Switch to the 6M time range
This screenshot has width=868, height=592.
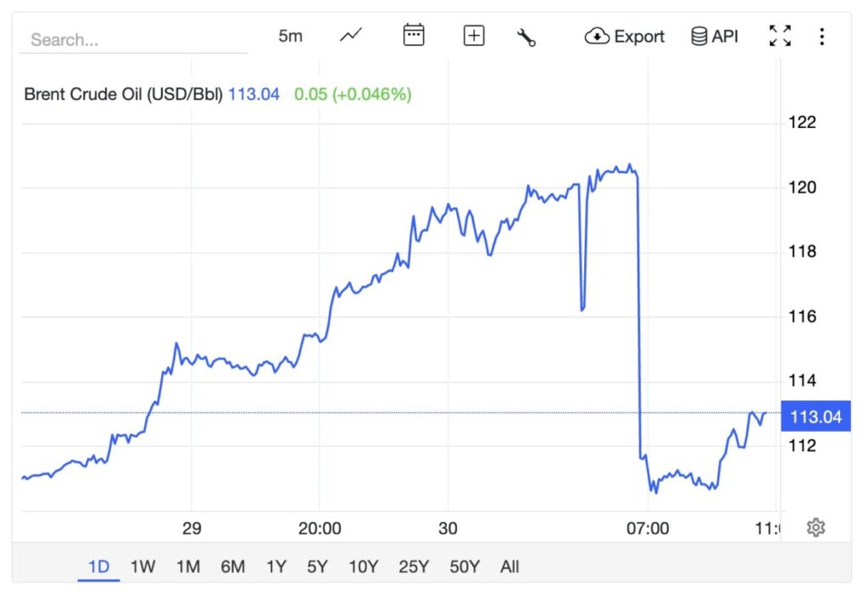pos(233,567)
